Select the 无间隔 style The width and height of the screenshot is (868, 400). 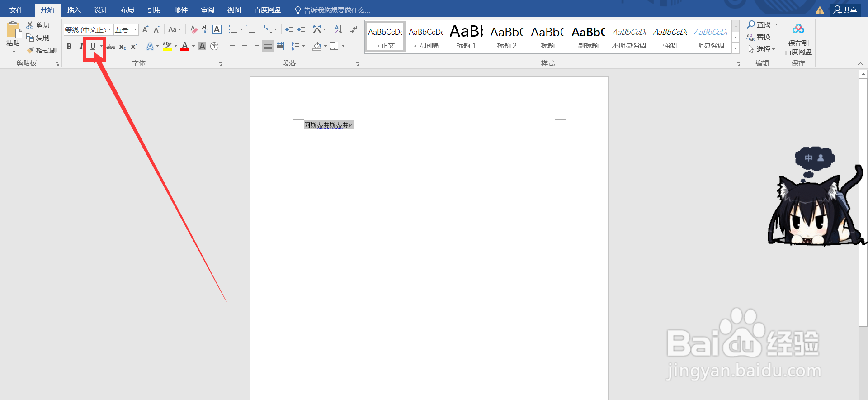tap(425, 37)
